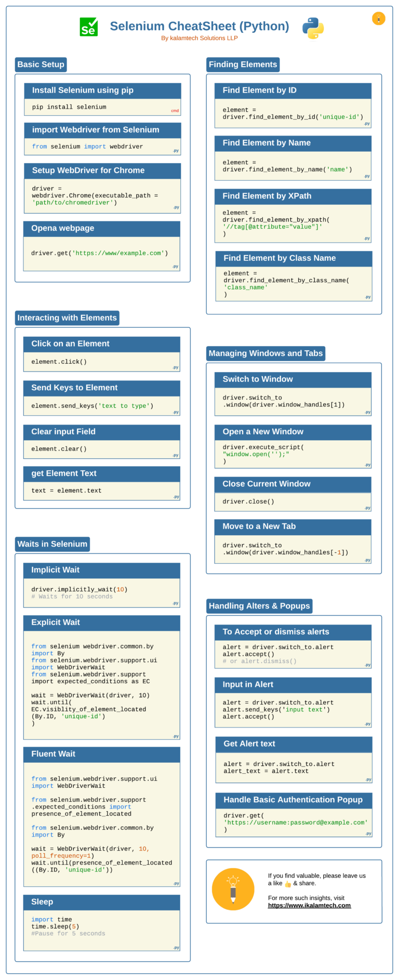This screenshot has width=399, height=980.
Task: Click 'Clear input Field' card header
Action: tap(102, 432)
